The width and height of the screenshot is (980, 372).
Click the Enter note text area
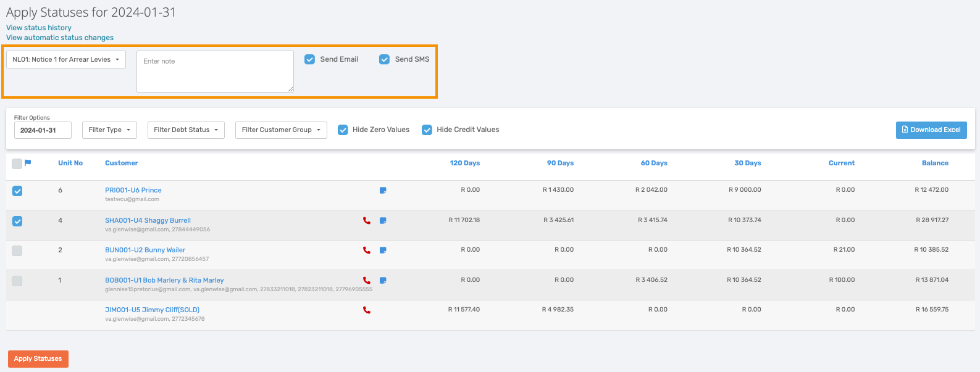215,72
